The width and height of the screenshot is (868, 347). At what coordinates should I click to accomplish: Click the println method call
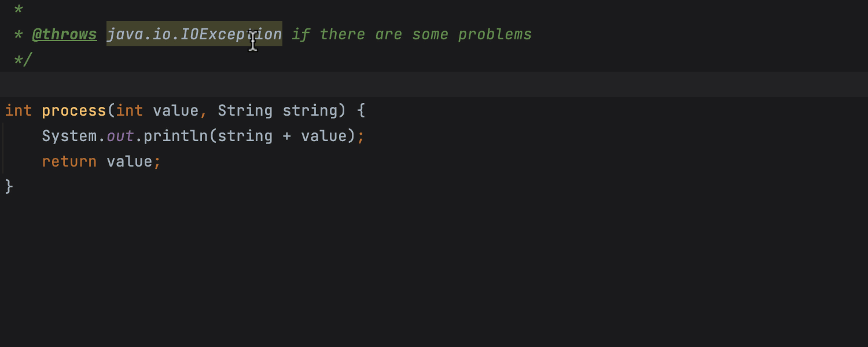pyautogui.click(x=175, y=136)
